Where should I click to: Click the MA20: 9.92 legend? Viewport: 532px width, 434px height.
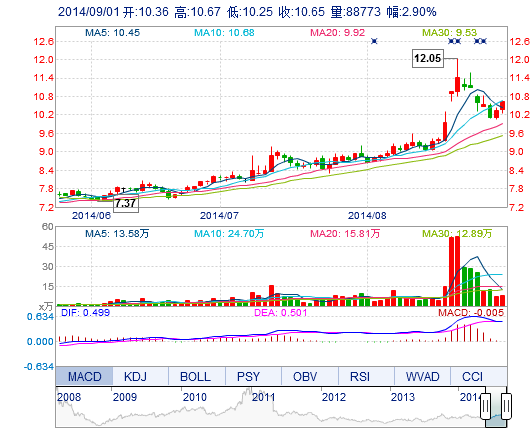[x=338, y=33]
